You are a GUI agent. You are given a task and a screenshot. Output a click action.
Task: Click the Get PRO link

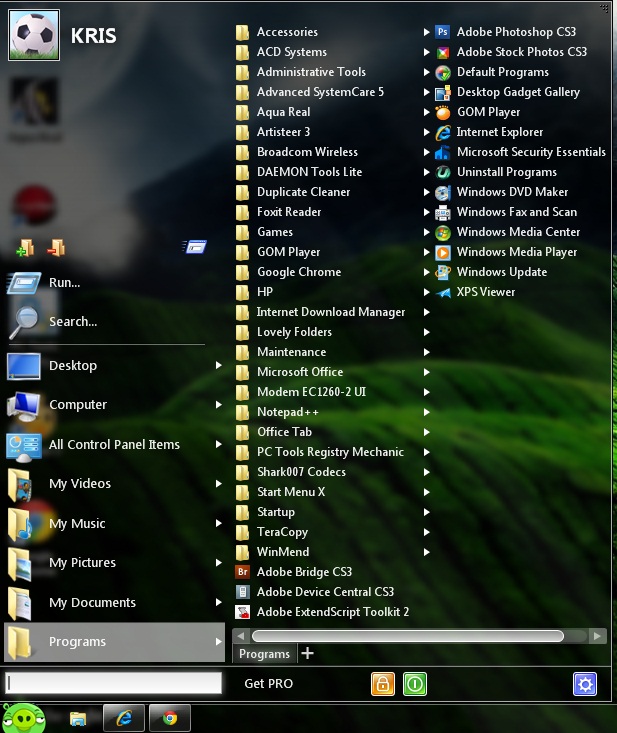[x=268, y=683]
